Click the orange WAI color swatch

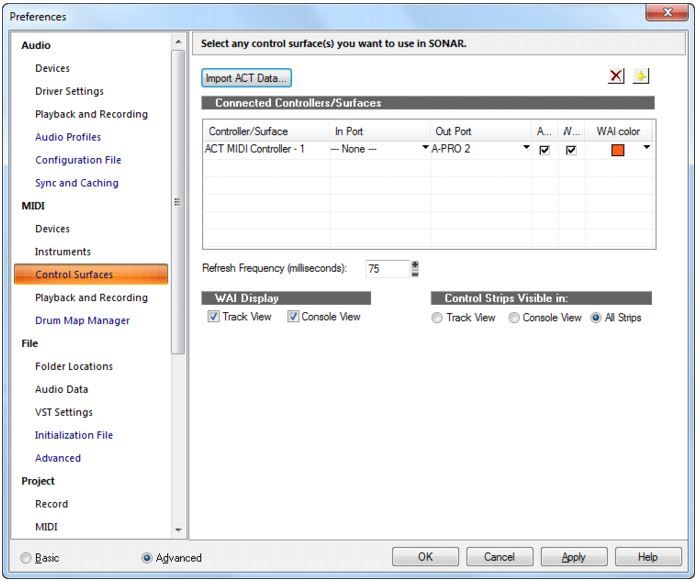pyautogui.click(x=617, y=150)
